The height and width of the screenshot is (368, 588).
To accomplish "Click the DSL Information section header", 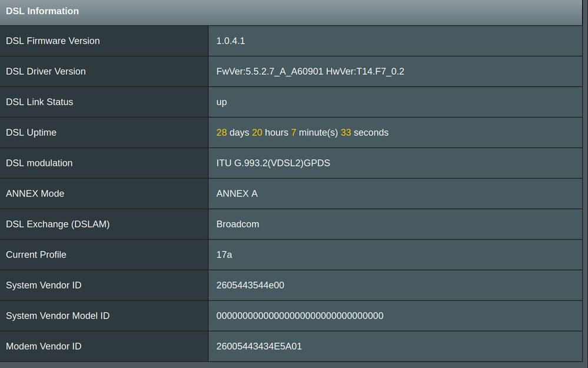I will (x=42, y=11).
